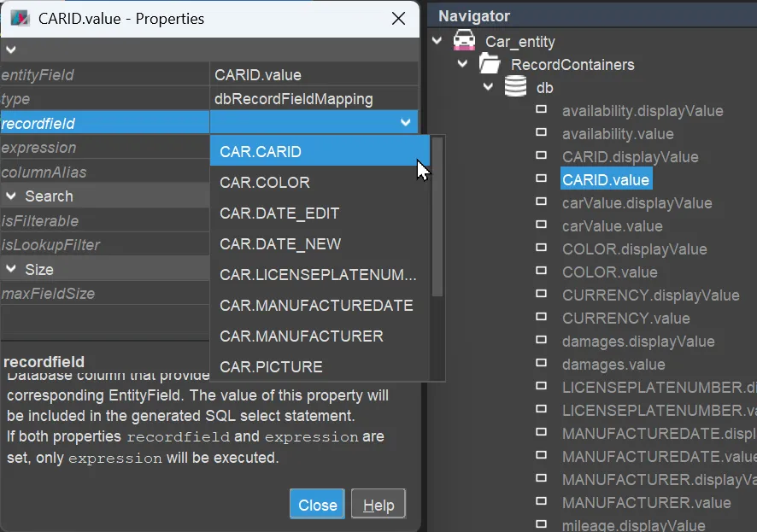Viewport: 757px width, 532px height.
Task: Select CURRENCY.value tree item
Action: pos(626,319)
